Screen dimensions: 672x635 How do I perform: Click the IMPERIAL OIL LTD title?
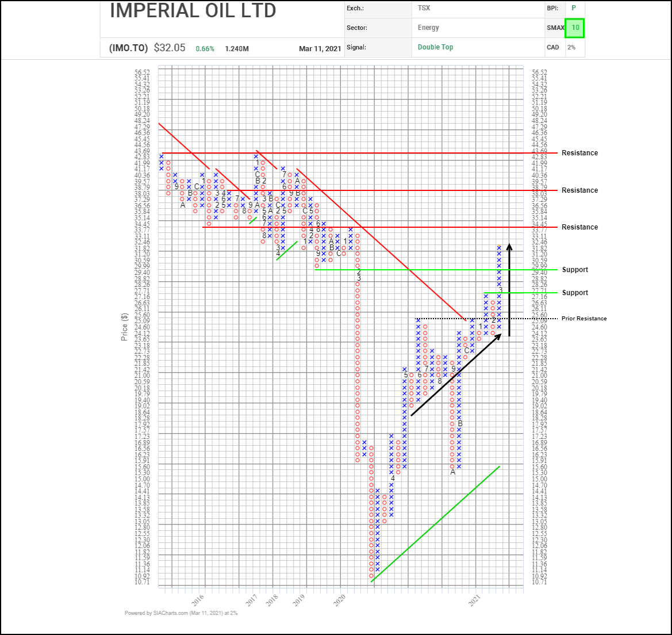pyautogui.click(x=193, y=11)
